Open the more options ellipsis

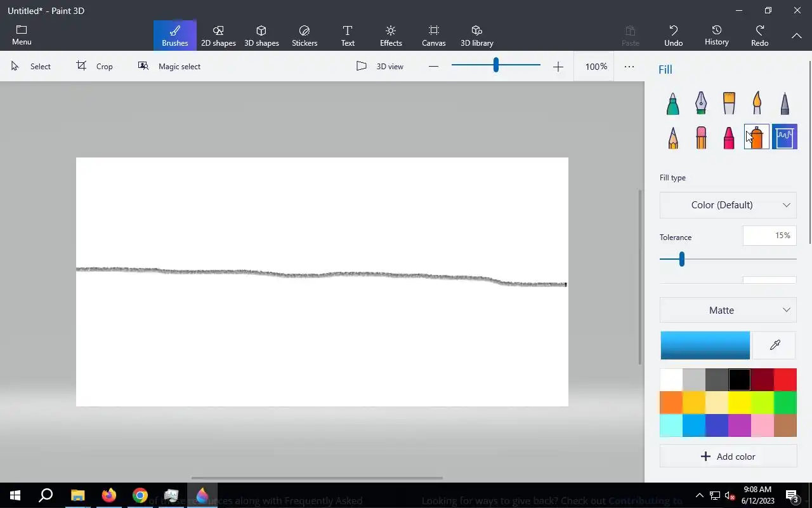(x=629, y=66)
